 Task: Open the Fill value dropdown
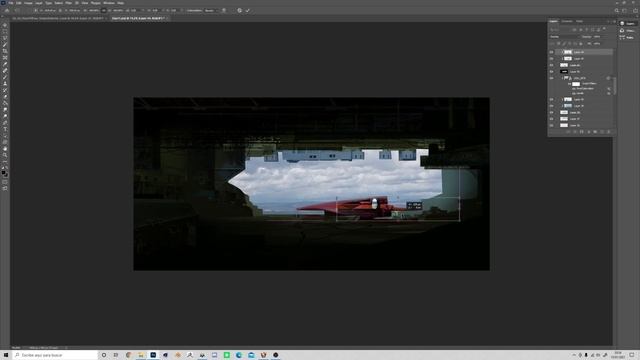click(598, 44)
